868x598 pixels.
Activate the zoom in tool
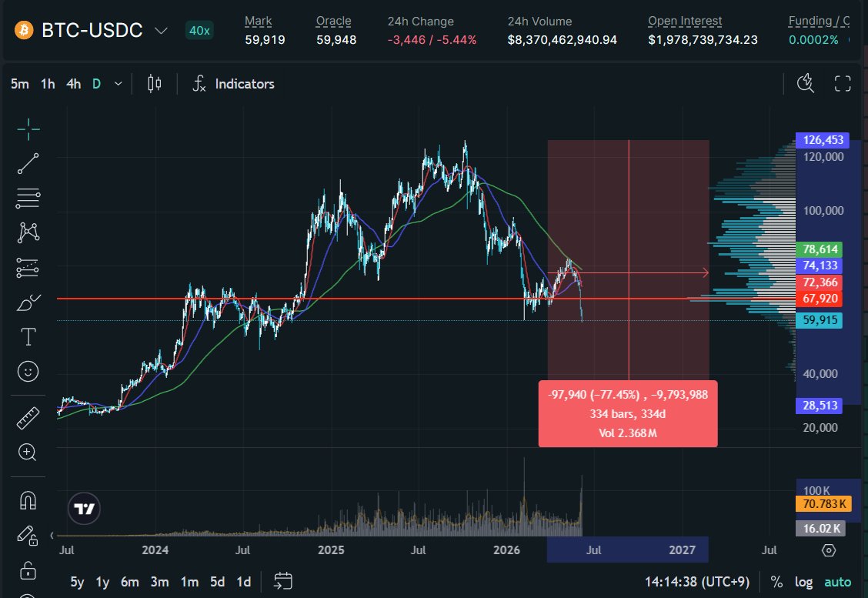(x=28, y=453)
